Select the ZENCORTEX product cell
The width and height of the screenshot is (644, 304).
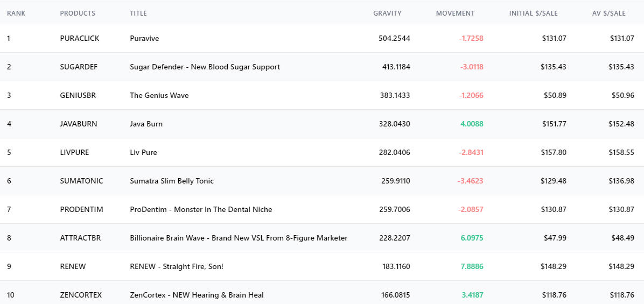(x=81, y=295)
